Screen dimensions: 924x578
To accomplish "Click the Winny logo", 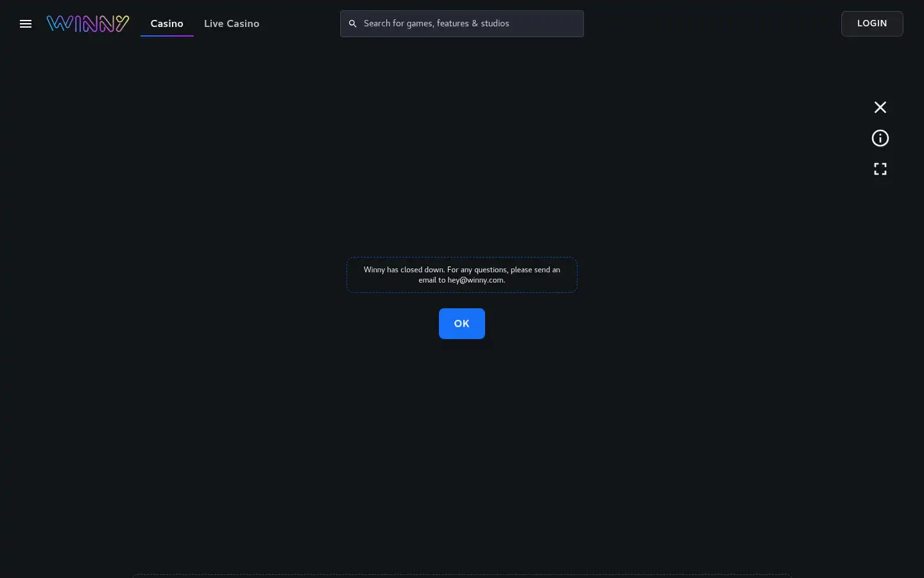I will [x=88, y=24].
